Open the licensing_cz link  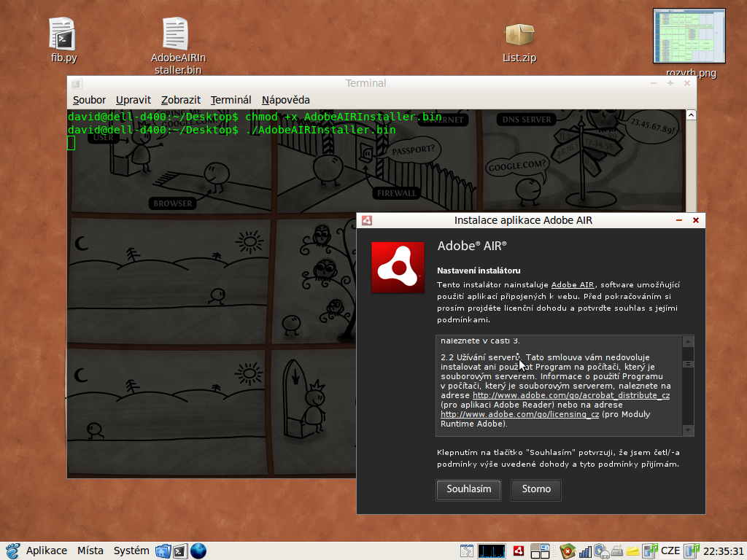pos(519,414)
